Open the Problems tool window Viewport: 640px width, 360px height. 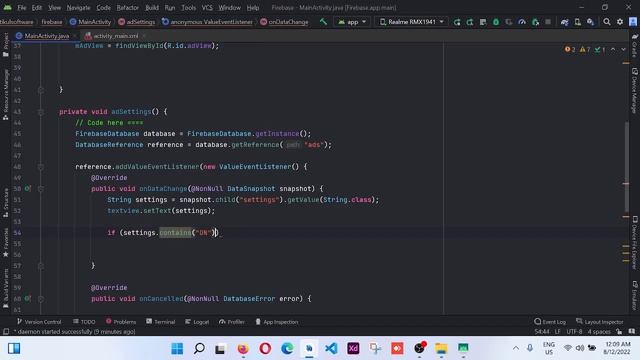[x=121, y=322]
